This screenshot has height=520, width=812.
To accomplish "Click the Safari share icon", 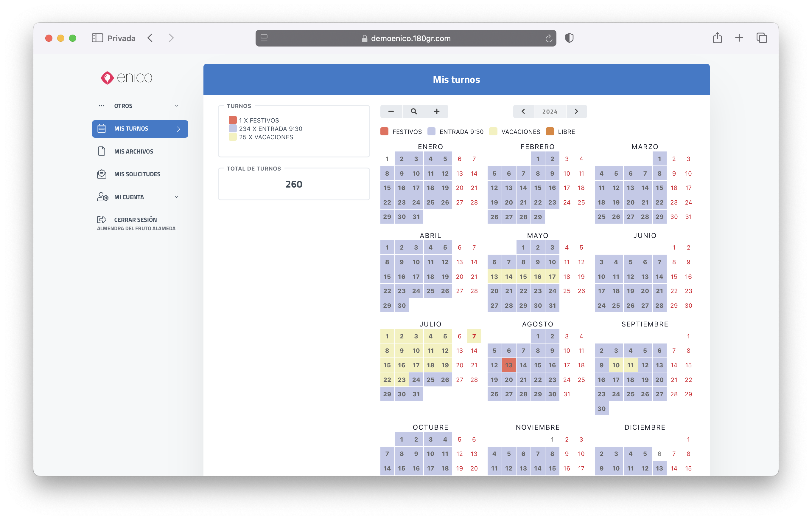I will (x=717, y=38).
